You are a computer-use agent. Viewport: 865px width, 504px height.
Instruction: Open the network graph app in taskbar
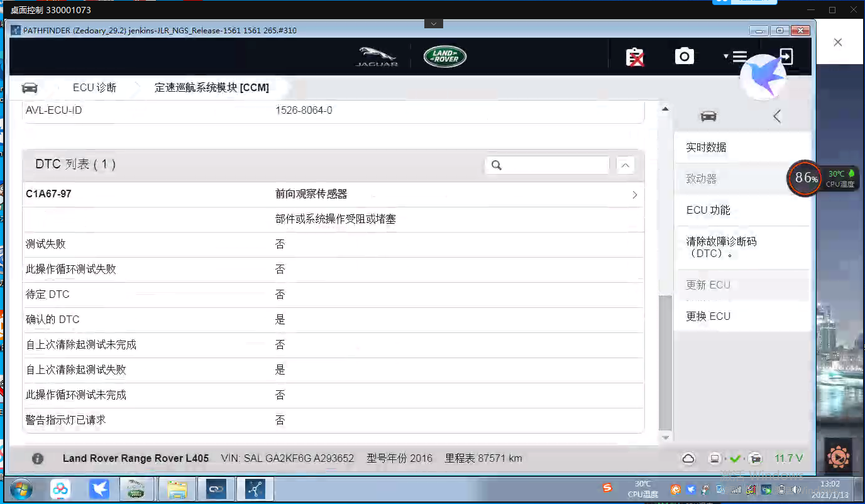click(255, 489)
